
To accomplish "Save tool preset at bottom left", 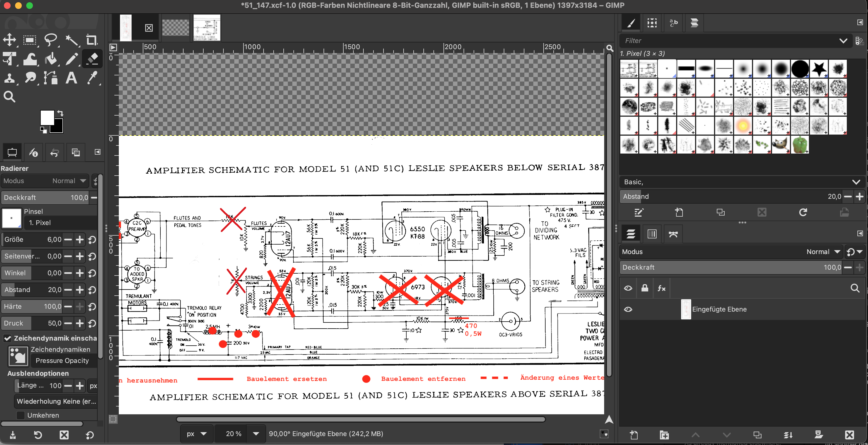I will [x=13, y=435].
